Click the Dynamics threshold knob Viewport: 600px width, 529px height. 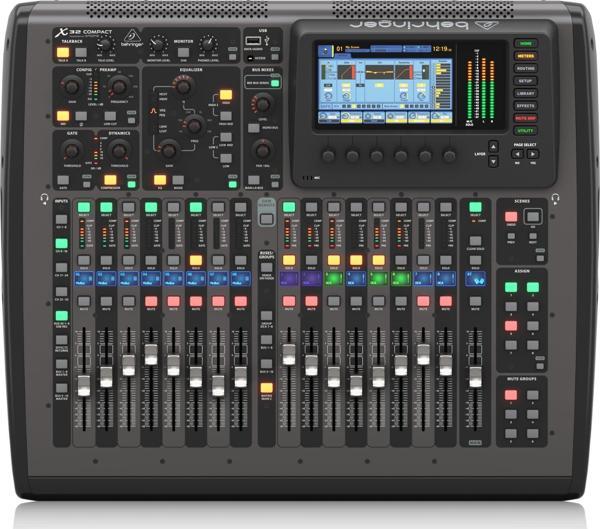[x=119, y=150]
